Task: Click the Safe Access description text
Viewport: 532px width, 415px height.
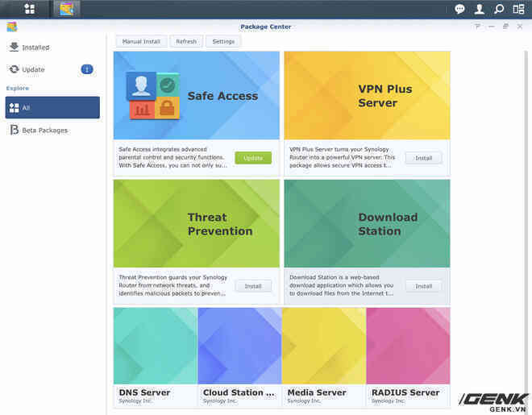Action: pyautogui.click(x=172, y=157)
